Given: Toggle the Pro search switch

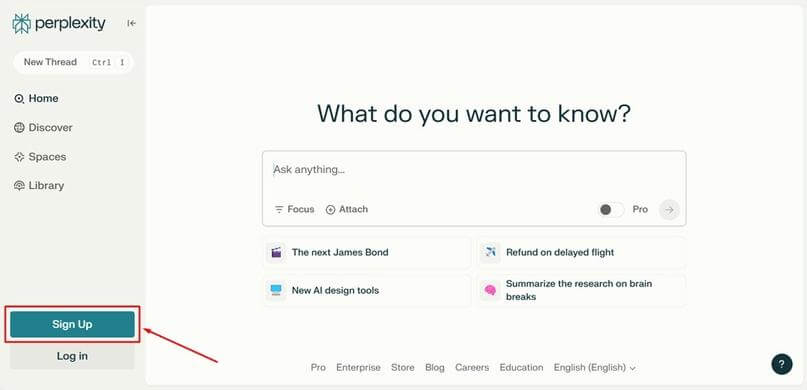Looking at the screenshot, I should tap(611, 209).
